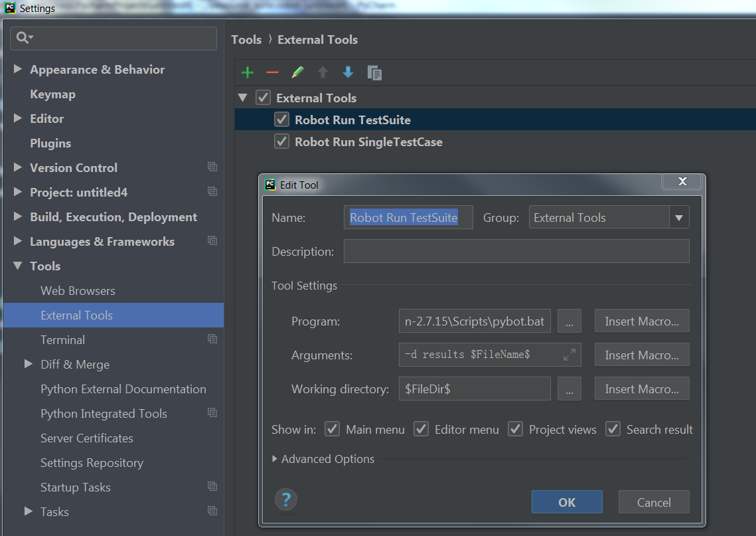756x536 pixels.
Task: Expand the Advanced Options section
Action: pyautogui.click(x=323, y=459)
